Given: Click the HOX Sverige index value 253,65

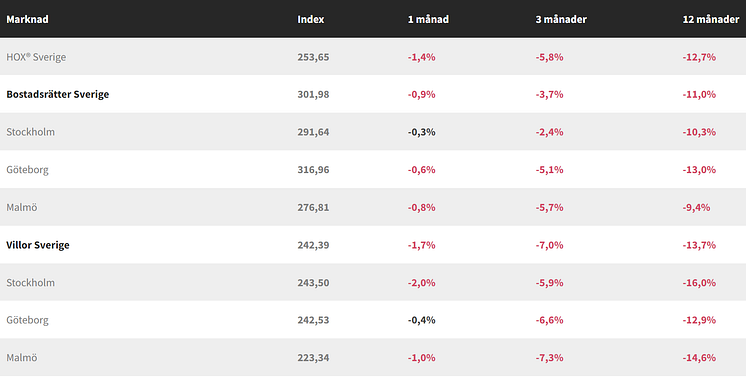Looking at the screenshot, I should (313, 57).
